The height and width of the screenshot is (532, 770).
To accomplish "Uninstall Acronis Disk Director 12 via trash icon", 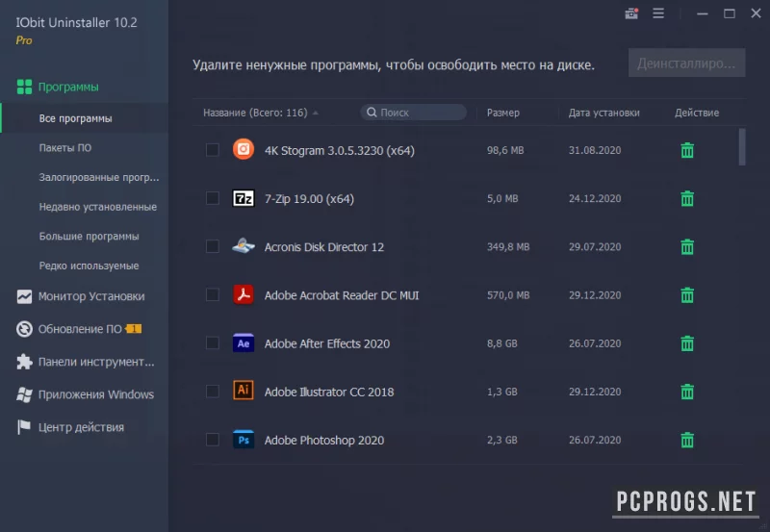I will tap(687, 247).
